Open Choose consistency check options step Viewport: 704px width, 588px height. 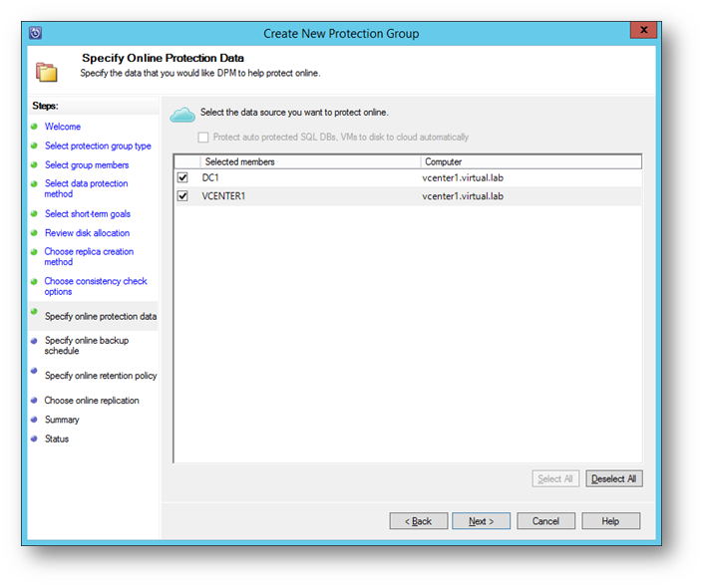96,286
